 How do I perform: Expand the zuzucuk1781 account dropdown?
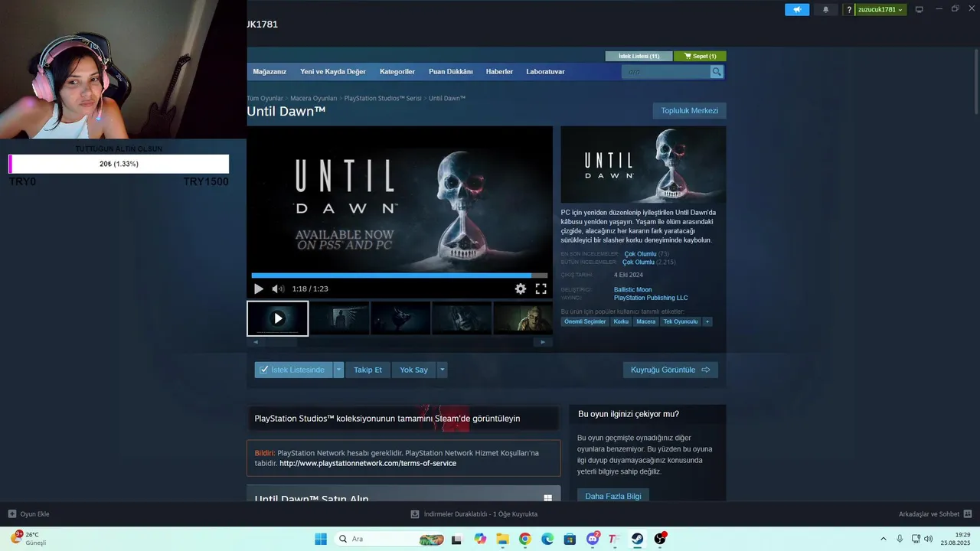pos(880,10)
